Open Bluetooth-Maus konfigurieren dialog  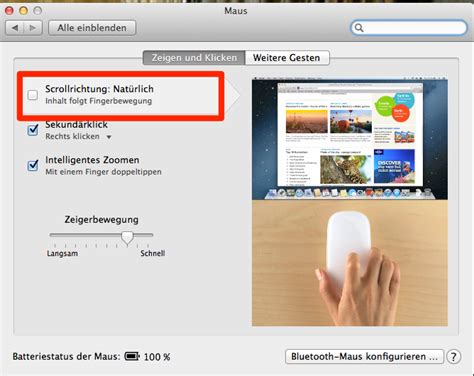364,357
